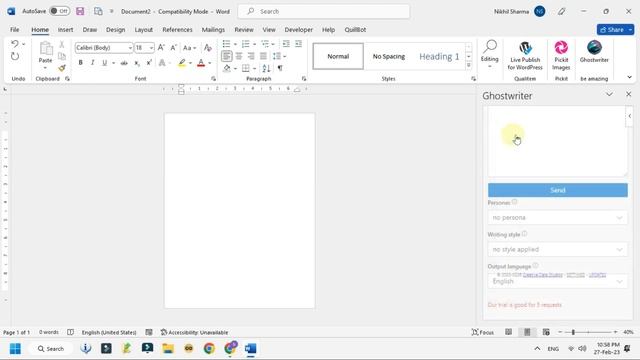Show paragraph marks pilcrow

click(280, 68)
